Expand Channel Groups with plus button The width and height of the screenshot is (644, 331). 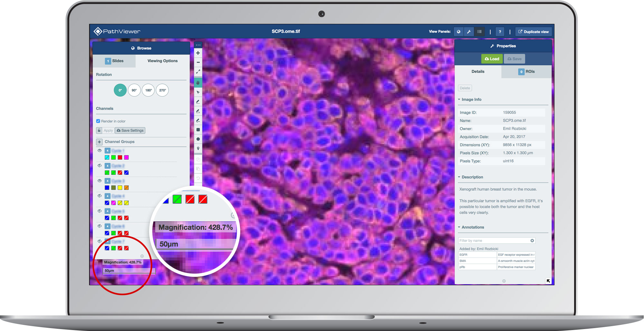[x=99, y=142]
